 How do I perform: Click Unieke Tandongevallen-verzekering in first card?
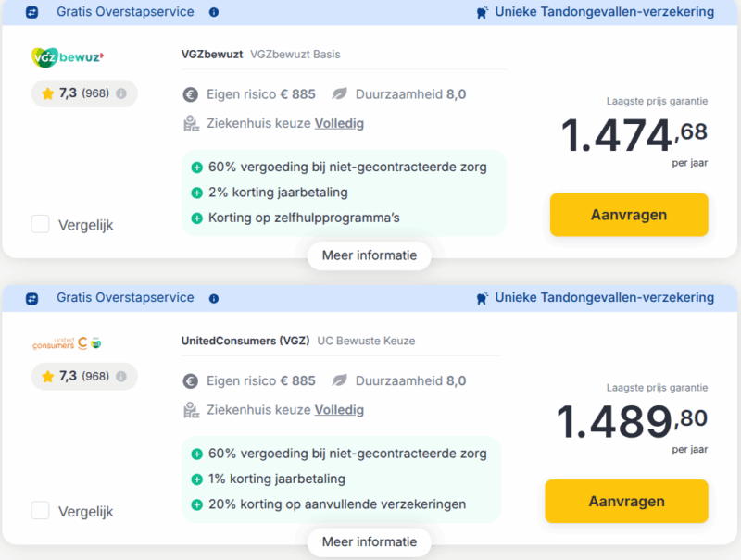click(x=604, y=12)
